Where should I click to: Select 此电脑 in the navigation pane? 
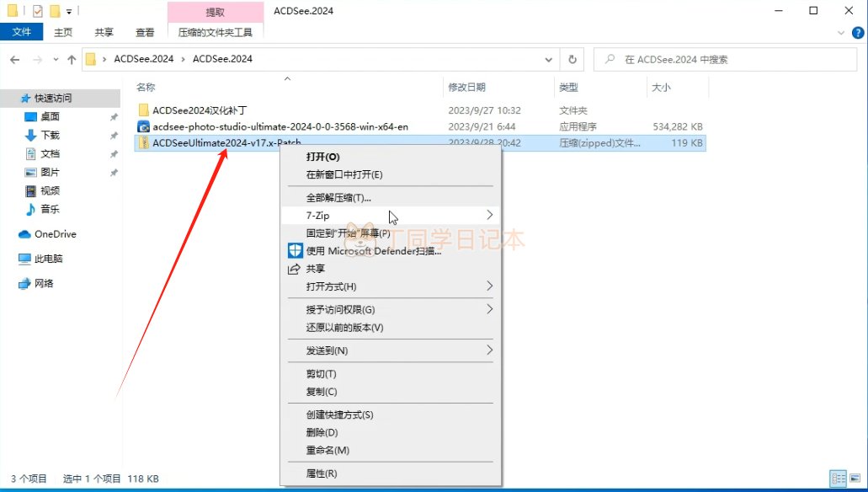click(48, 259)
